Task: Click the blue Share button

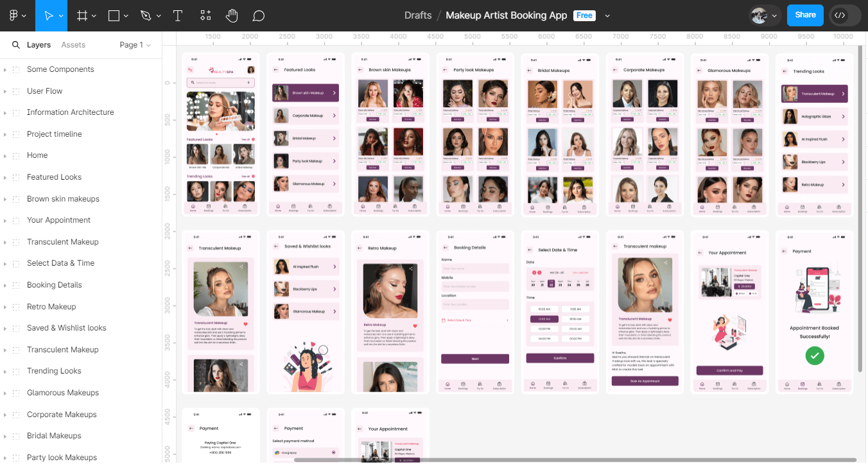Action: [x=805, y=15]
